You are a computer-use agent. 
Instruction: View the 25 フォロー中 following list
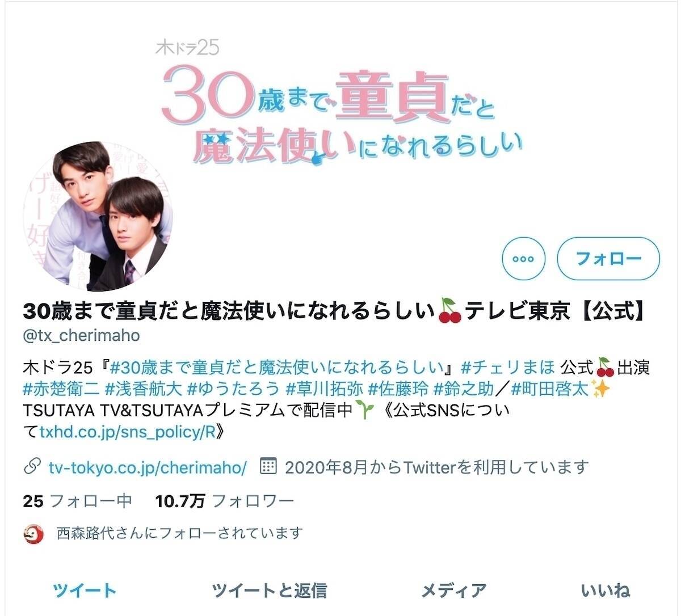coord(77,501)
